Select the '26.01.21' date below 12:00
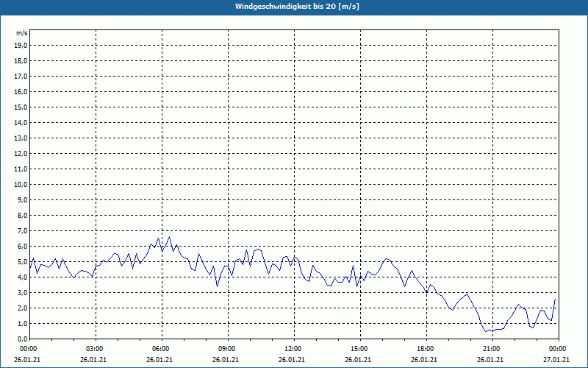Image resolution: width=588 pixels, height=368 pixels. (292, 359)
